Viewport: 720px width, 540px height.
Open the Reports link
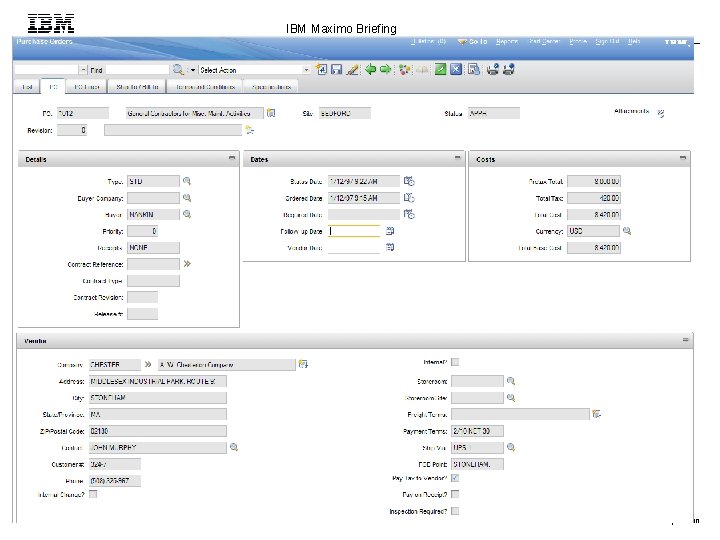coord(507,41)
